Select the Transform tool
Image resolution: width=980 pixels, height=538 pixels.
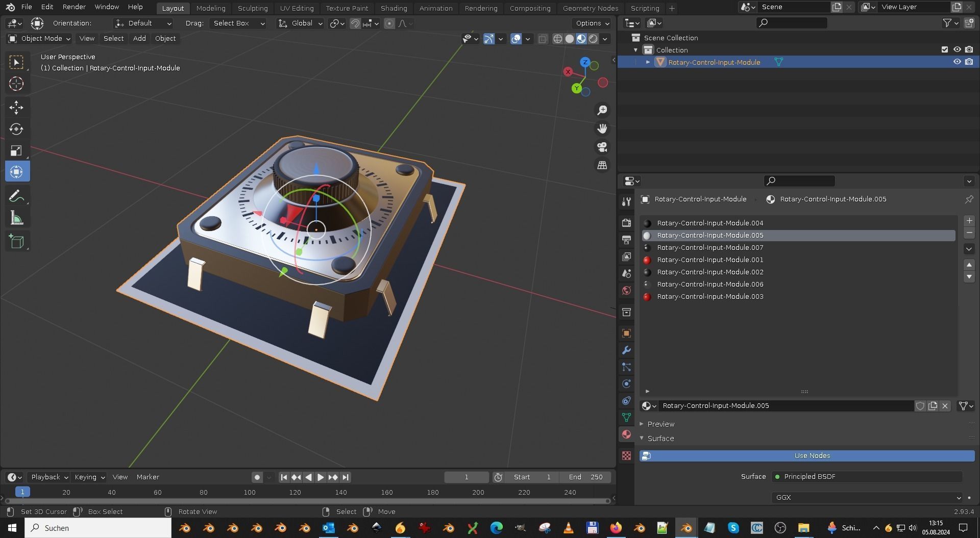pyautogui.click(x=16, y=172)
